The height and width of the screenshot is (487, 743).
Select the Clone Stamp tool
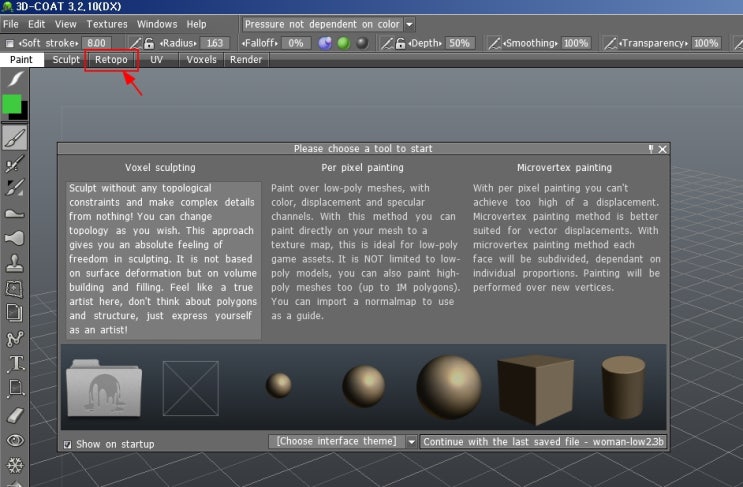(x=15, y=263)
